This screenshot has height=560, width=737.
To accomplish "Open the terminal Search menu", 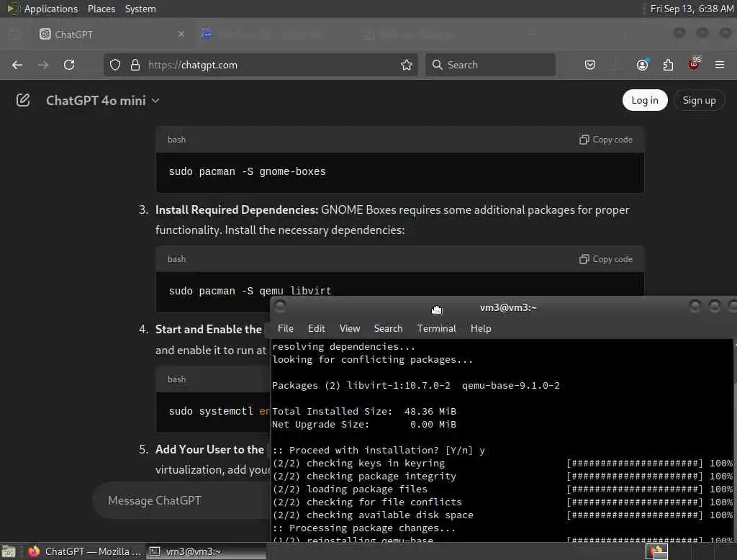I will [x=388, y=328].
